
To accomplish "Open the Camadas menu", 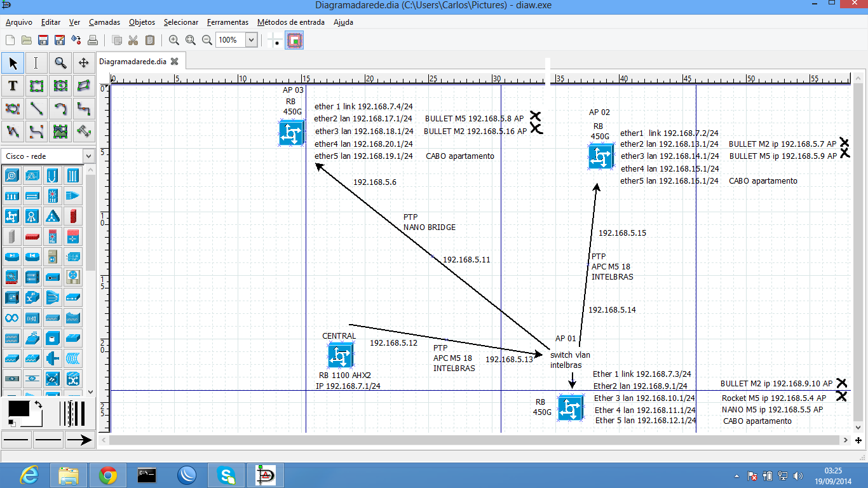I will (x=104, y=22).
